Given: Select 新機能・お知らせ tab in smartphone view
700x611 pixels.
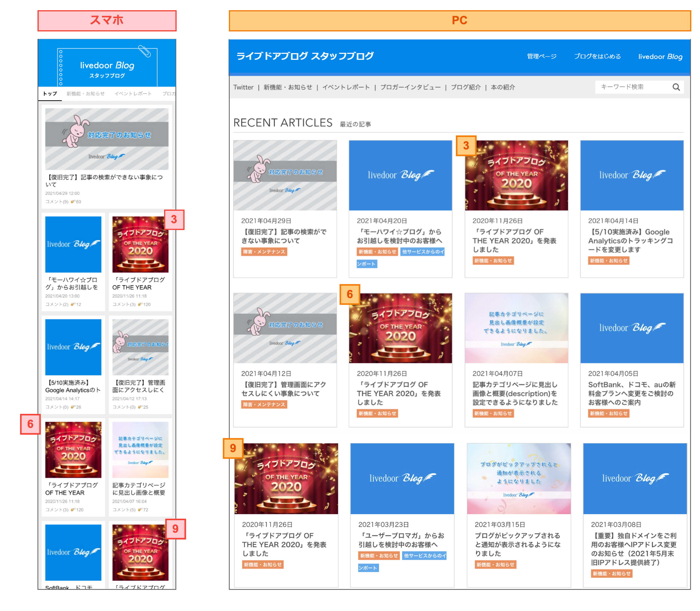Looking at the screenshot, I should 86,94.
